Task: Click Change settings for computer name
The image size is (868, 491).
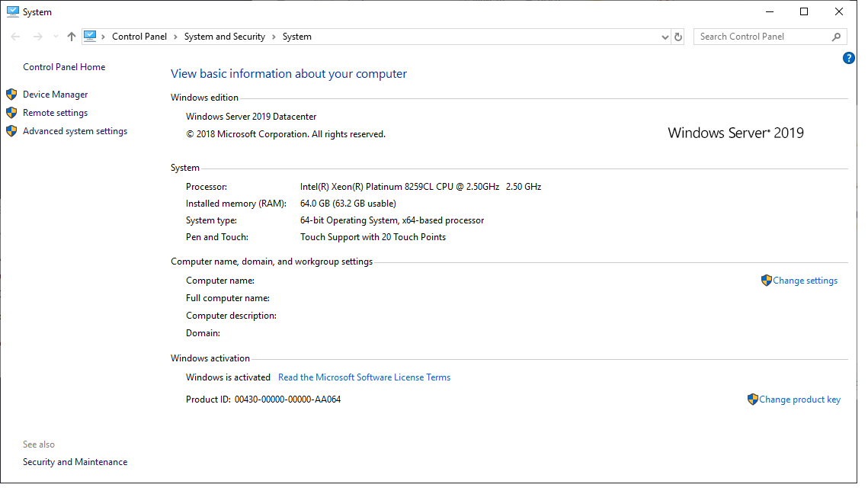Action: coord(805,281)
